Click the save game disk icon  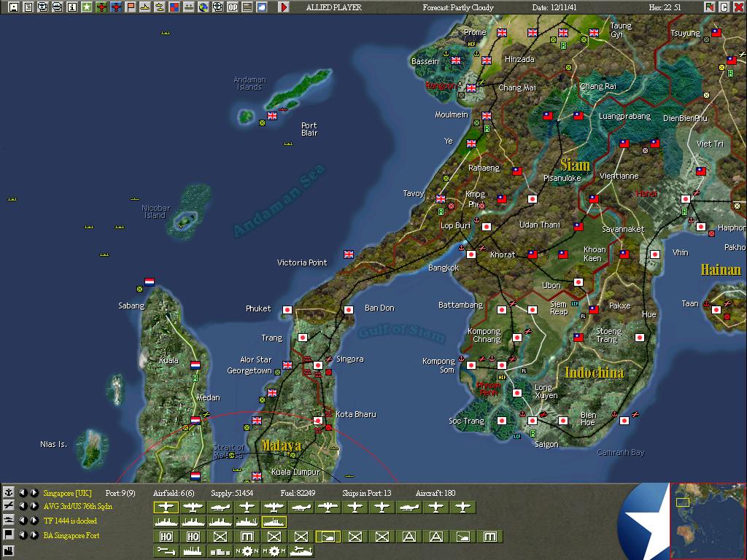pyautogui.click(x=14, y=7)
